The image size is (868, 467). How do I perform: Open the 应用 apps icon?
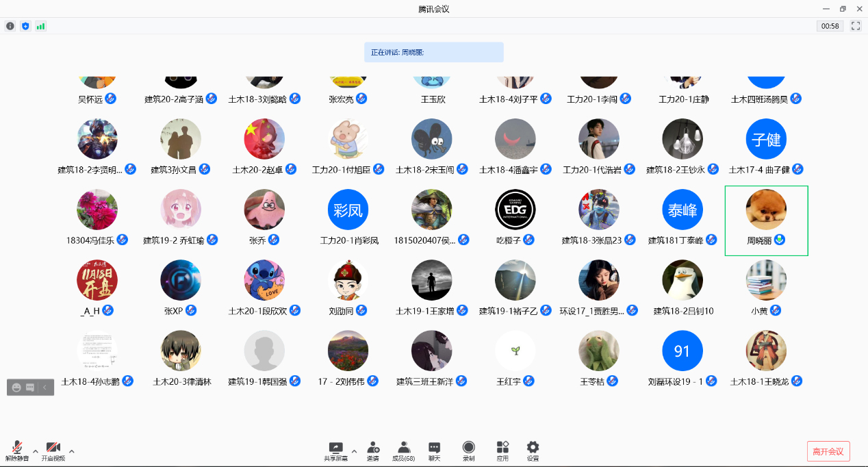(502, 450)
